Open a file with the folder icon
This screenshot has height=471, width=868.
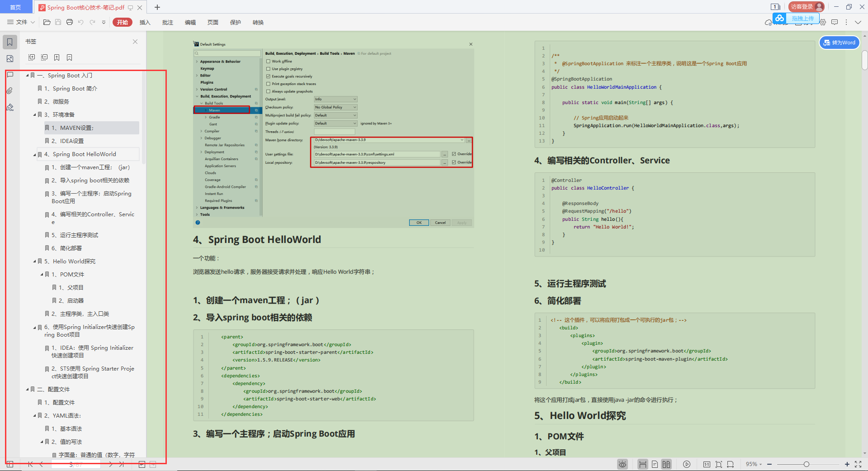[x=47, y=22]
